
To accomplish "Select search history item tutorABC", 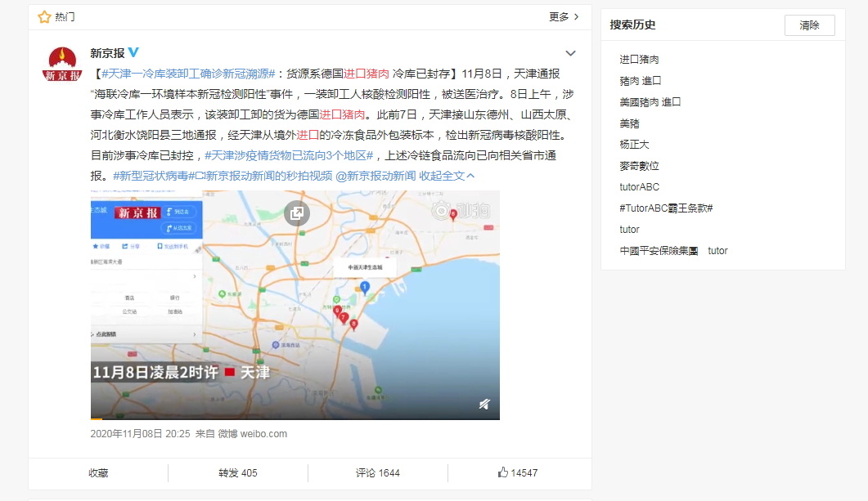I will pos(640,187).
